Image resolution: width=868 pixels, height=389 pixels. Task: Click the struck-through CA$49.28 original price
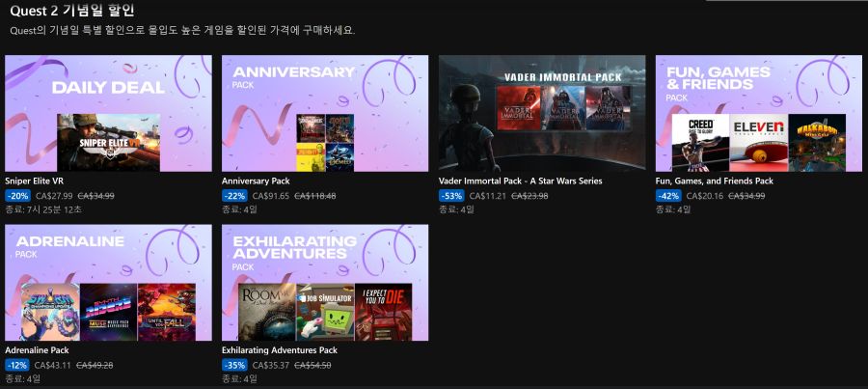coord(95,365)
